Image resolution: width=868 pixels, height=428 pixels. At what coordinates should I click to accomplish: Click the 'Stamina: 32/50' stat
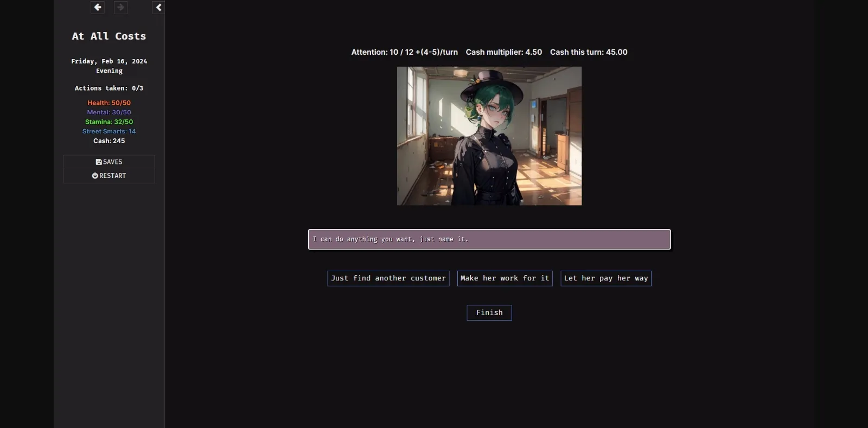click(x=109, y=122)
